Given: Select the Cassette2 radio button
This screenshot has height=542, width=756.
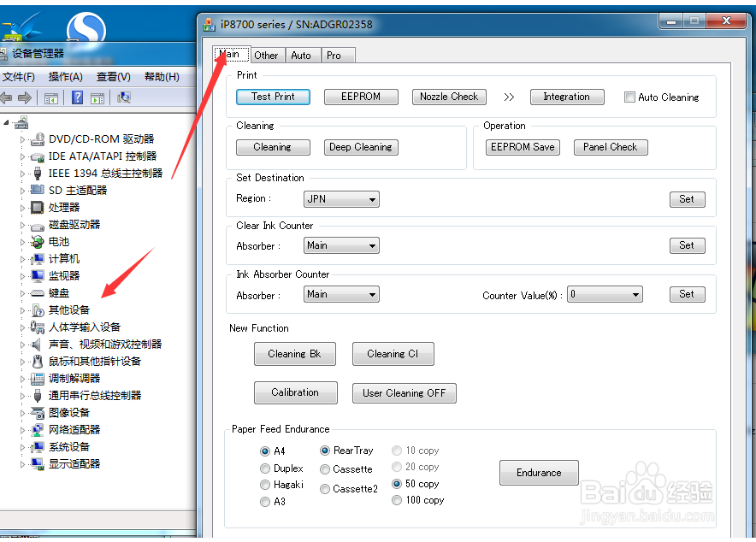Looking at the screenshot, I should click(325, 489).
